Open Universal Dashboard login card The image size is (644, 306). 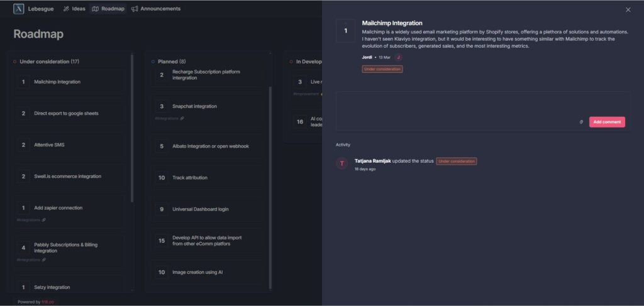[x=206, y=209]
